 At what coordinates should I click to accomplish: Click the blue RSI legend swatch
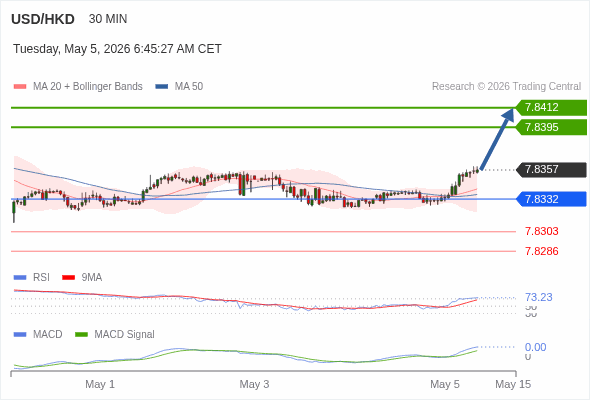coord(20,278)
